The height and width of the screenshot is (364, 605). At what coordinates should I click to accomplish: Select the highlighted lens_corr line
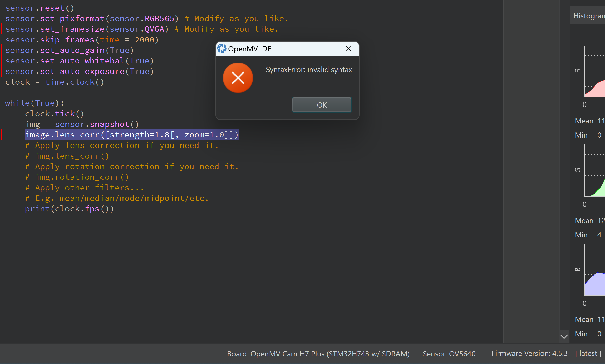(132, 134)
